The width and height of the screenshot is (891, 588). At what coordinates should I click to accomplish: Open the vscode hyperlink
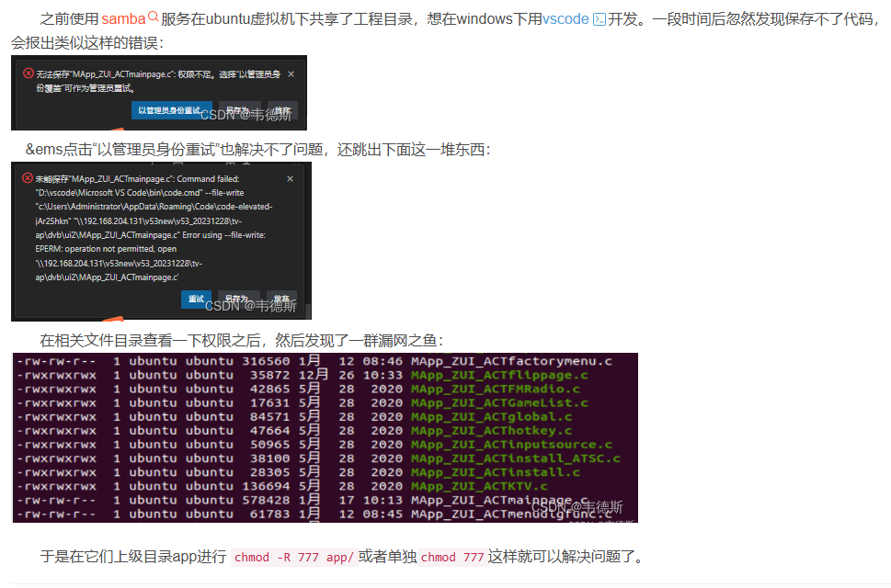point(565,18)
